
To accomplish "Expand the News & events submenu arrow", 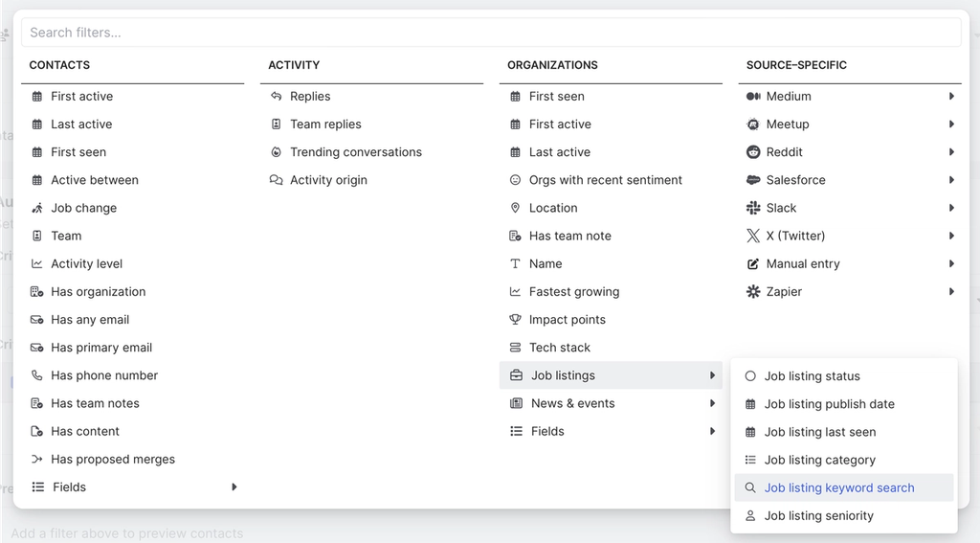I will (713, 403).
